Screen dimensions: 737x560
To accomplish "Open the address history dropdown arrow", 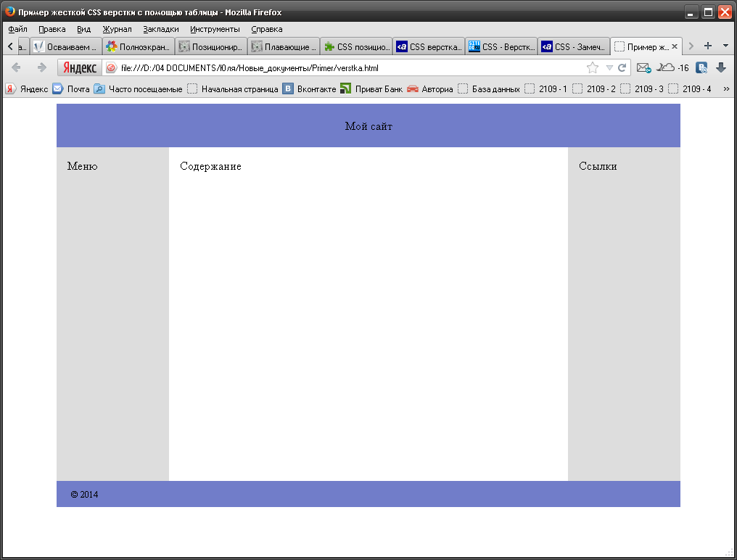I will point(609,67).
